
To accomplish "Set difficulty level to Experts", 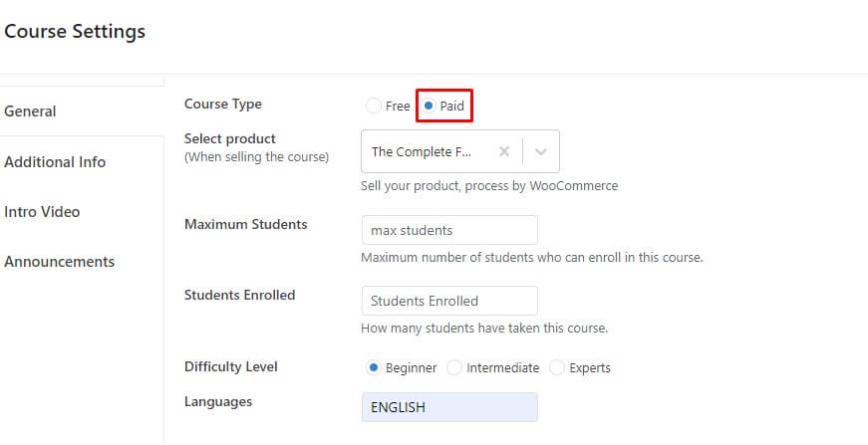I will [x=557, y=367].
